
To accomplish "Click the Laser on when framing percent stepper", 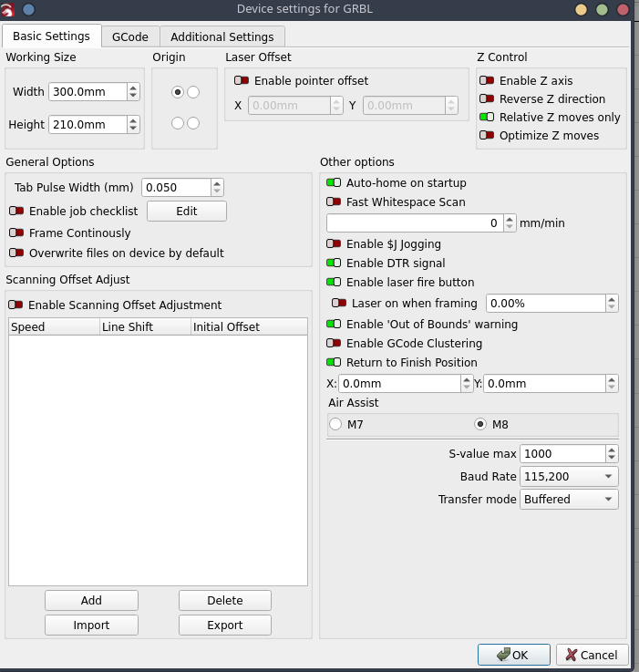I will click(x=612, y=304).
